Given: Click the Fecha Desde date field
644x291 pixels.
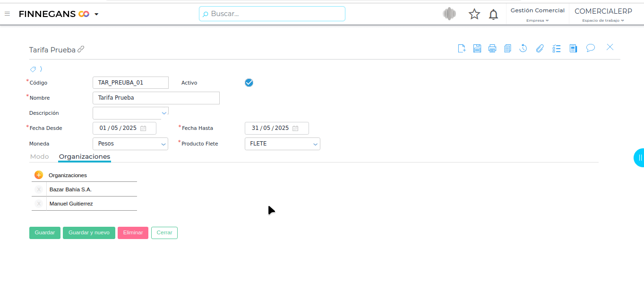Looking at the screenshot, I should 124,128.
